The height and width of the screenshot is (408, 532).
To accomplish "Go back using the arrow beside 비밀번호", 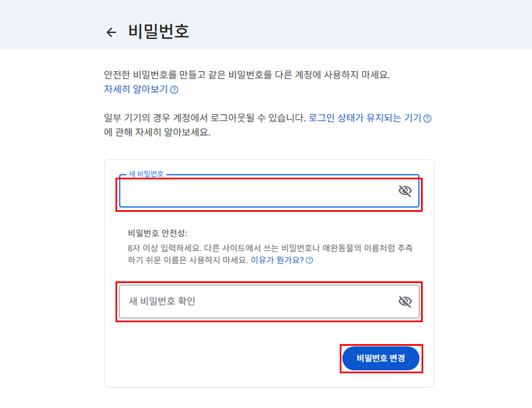I will [x=111, y=33].
